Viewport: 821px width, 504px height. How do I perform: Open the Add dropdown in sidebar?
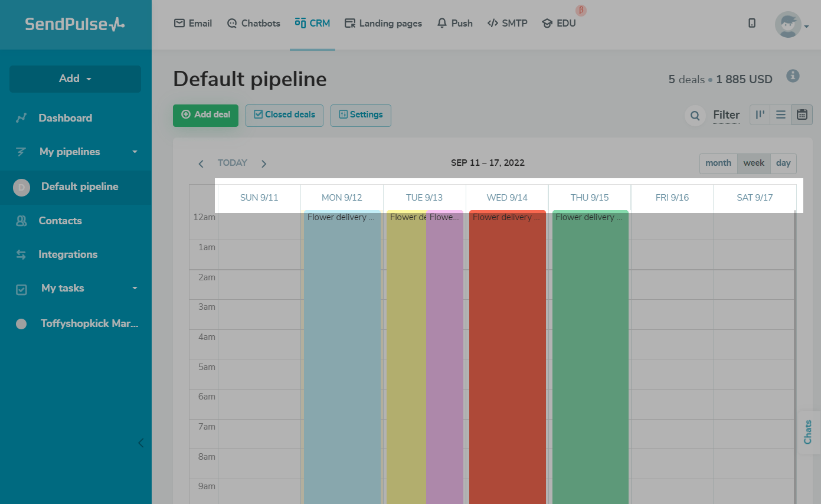[x=75, y=79]
